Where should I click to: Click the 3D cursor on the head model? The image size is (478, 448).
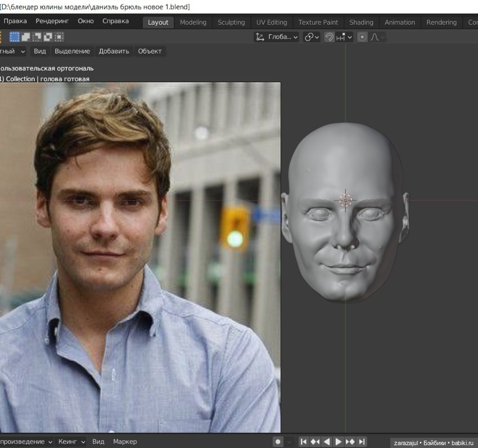345,200
